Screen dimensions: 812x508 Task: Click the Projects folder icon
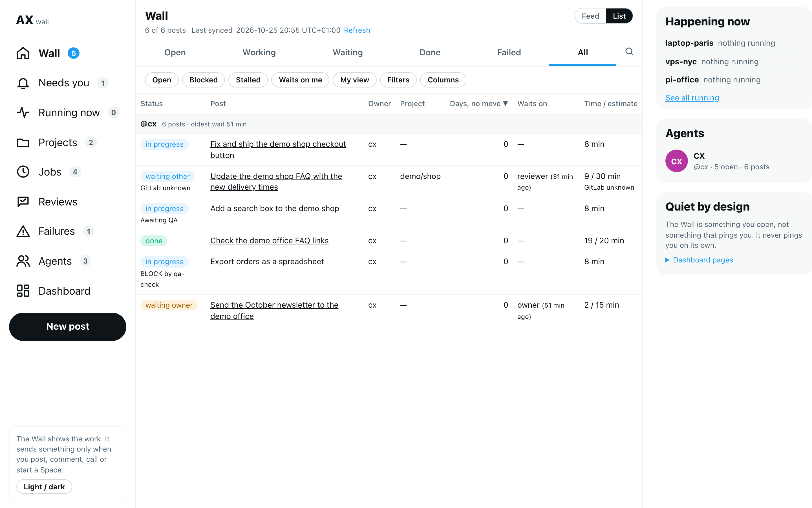(23, 143)
